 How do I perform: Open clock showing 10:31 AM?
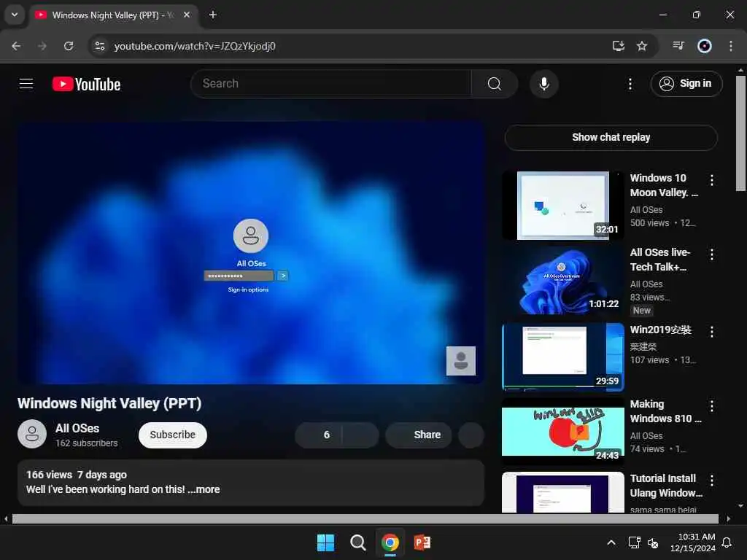point(693,542)
